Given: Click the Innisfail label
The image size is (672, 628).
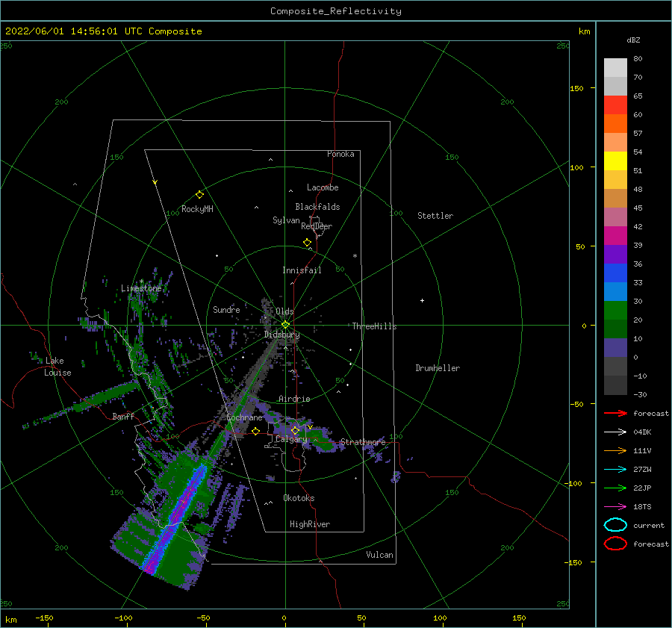Looking at the screenshot, I should (x=302, y=270).
